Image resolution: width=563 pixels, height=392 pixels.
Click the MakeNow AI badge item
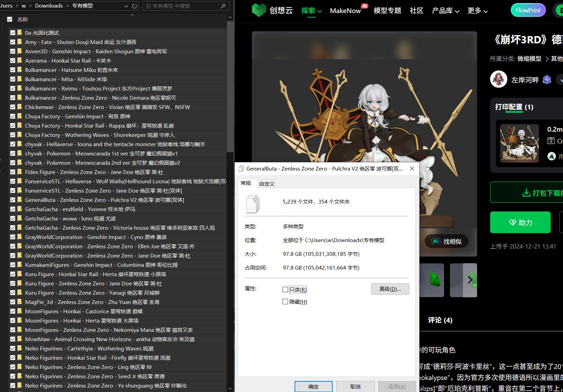point(345,11)
